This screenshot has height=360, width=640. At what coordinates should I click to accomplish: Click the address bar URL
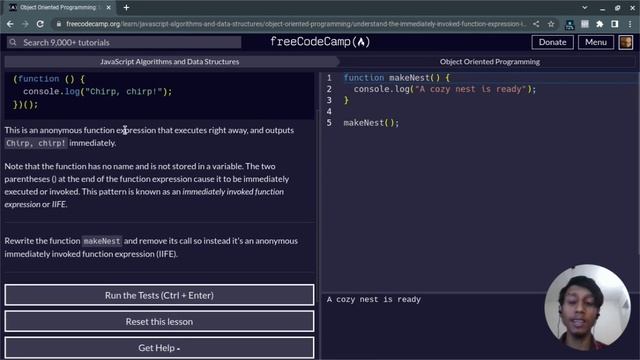(x=296, y=24)
